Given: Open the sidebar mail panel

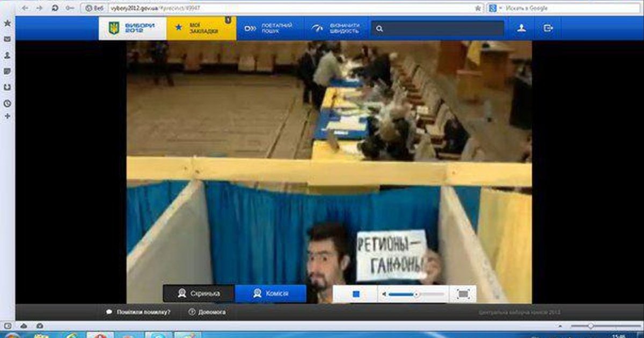Looking at the screenshot, I should pyautogui.click(x=8, y=39).
